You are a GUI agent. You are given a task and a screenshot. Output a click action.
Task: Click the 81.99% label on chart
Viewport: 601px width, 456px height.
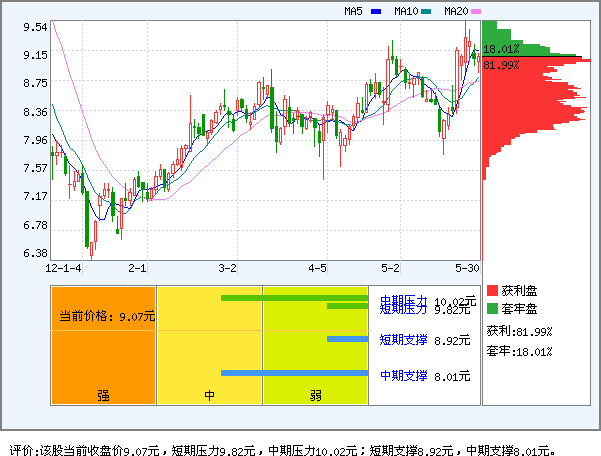(500, 65)
